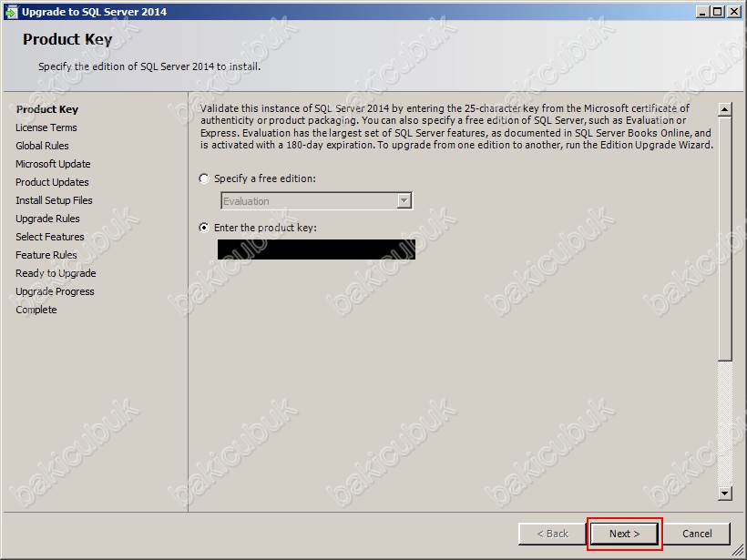Maximize the setup wizard window
747x560 pixels.
[x=717, y=12]
